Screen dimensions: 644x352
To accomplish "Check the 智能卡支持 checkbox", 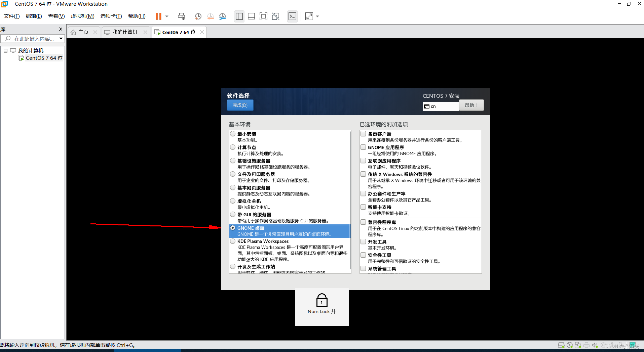I will coord(363,207).
